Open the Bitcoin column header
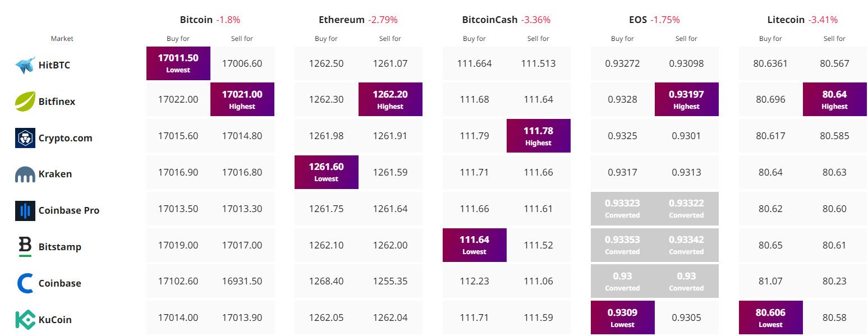 (x=196, y=20)
